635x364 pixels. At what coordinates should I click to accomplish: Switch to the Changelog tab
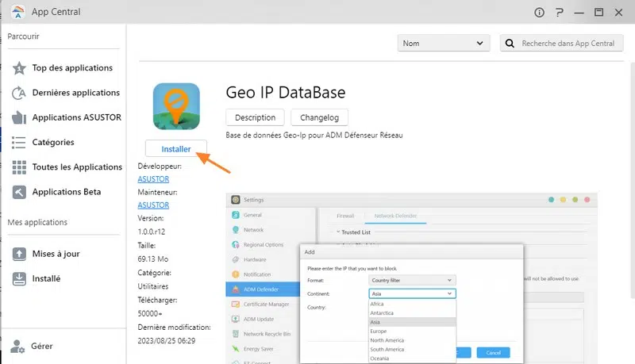pos(320,117)
